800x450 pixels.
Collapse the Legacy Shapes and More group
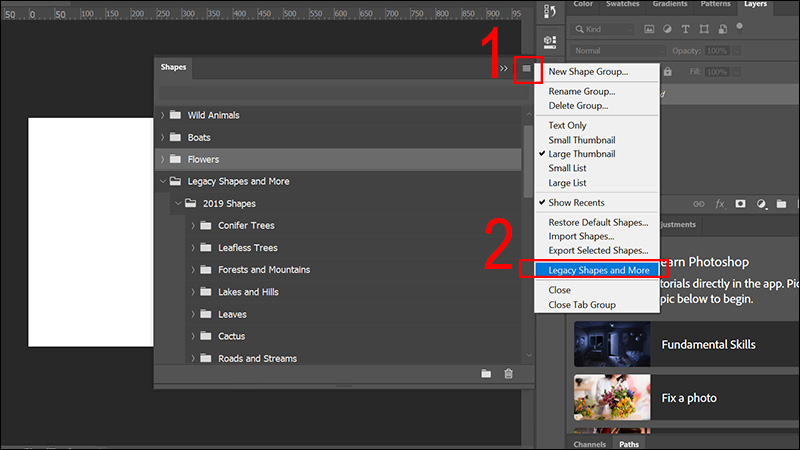point(163,182)
